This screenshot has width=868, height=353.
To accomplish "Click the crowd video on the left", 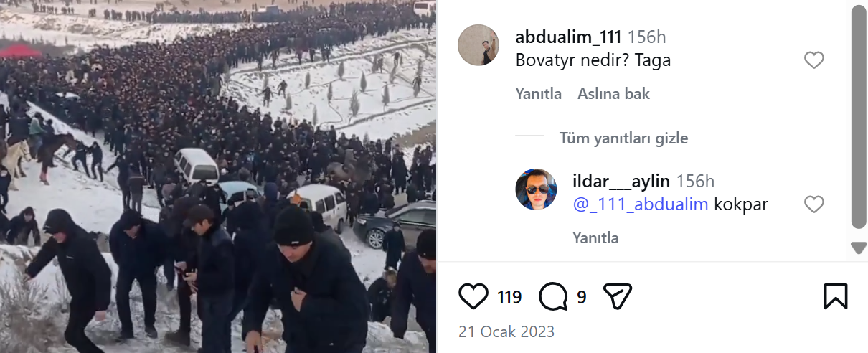I will [x=218, y=176].
